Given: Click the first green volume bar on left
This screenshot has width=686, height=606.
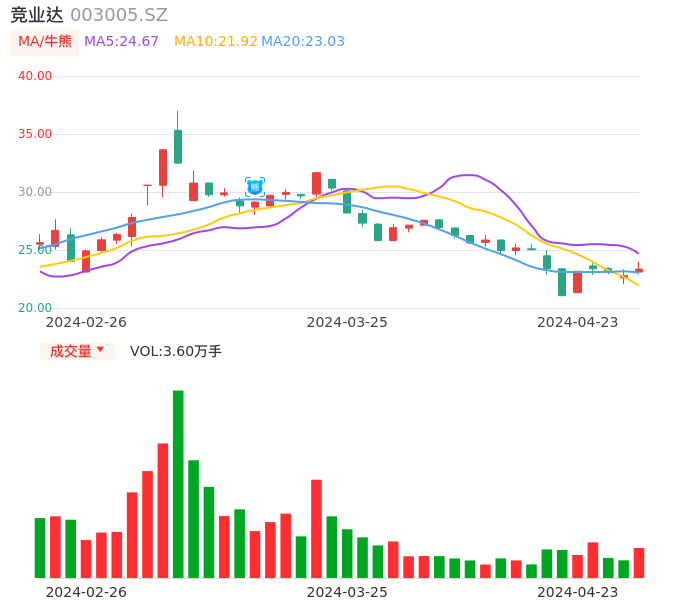Looking at the screenshot, I should pos(40,547).
